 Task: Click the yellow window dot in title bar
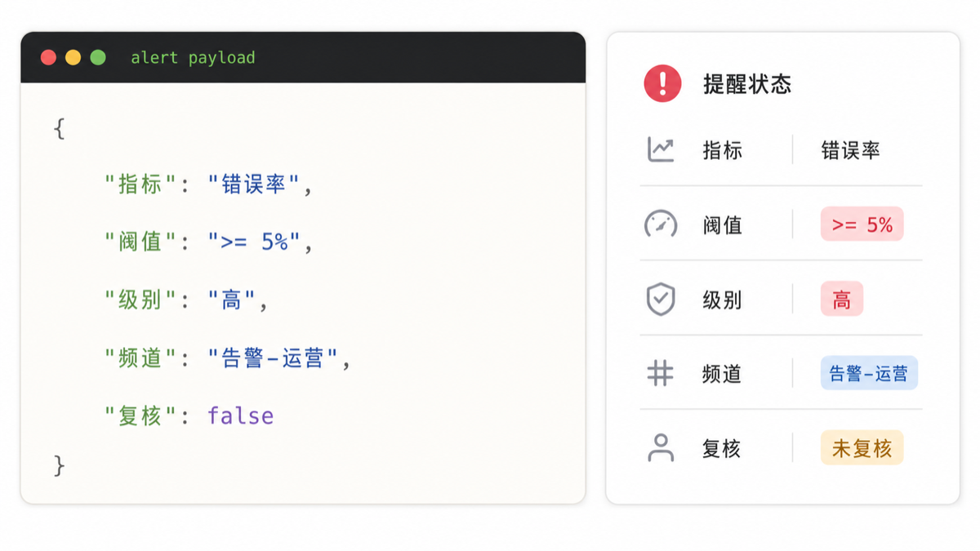(73, 57)
